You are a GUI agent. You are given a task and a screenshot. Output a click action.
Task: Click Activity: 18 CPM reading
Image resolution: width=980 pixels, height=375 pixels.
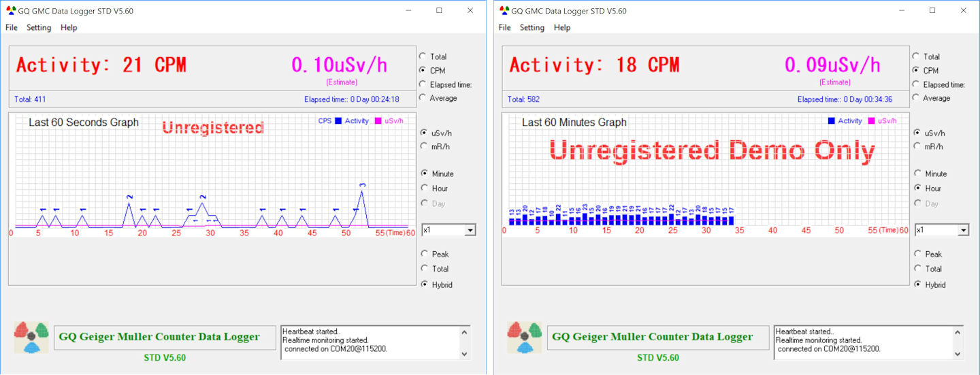click(594, 65)
